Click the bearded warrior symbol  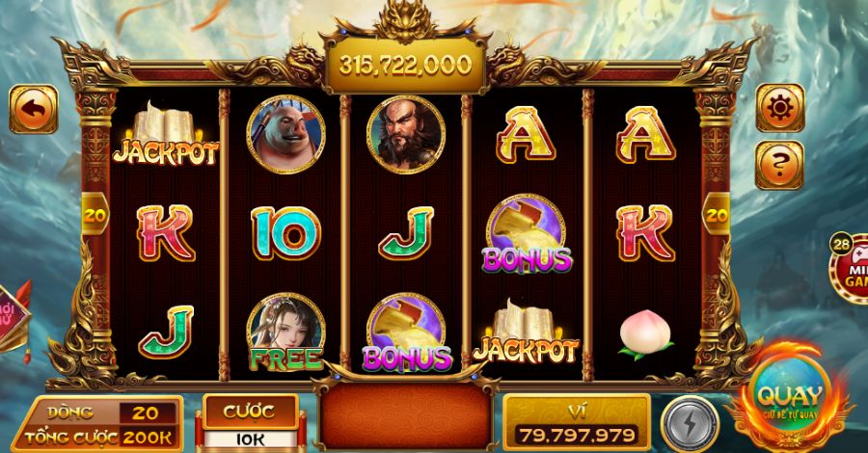[x=406, y=134]
